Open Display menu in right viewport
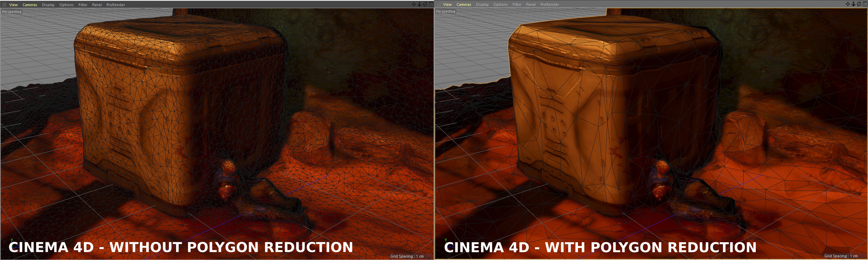Image resolution: width=868 pixels, height=260 pixels. pyautogui.click(x=482, y=4)
